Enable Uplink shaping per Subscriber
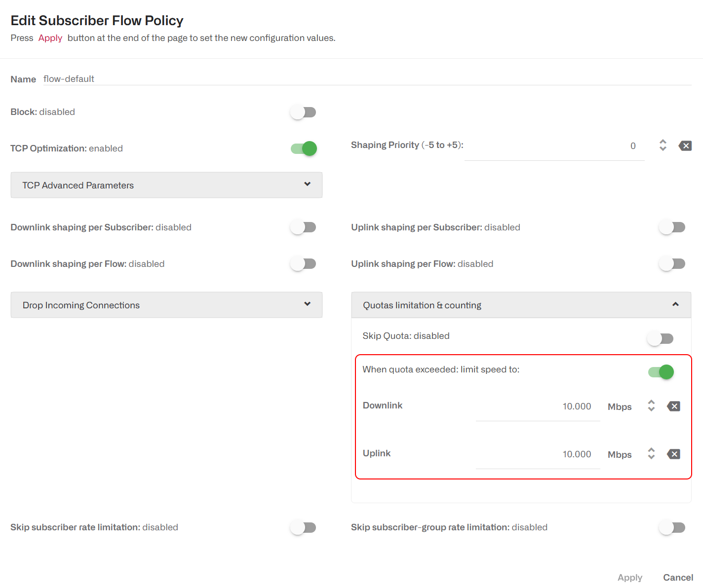The height and width of the screenshot is (588, 703). point(672,227)
